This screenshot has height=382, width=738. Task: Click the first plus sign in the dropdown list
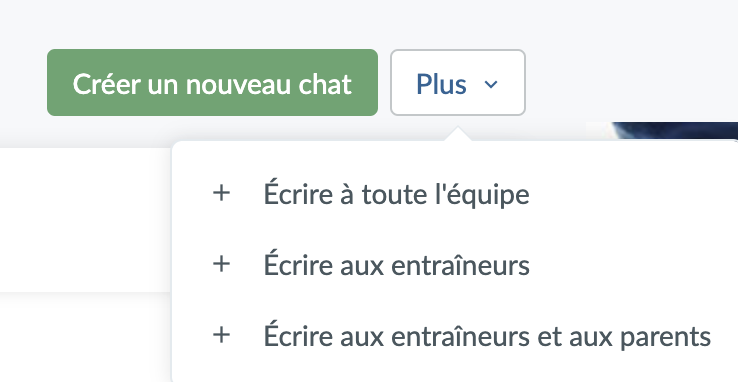coord(221,193)
